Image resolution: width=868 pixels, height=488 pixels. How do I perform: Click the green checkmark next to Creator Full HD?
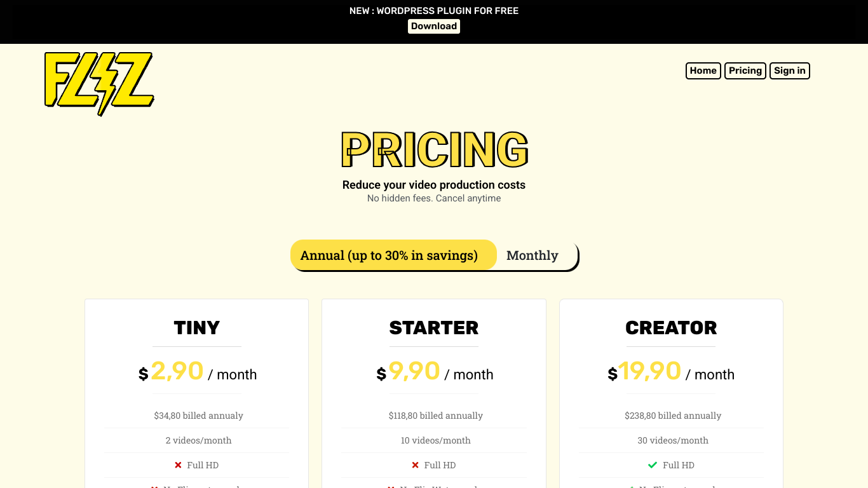[x=653, y=465]
